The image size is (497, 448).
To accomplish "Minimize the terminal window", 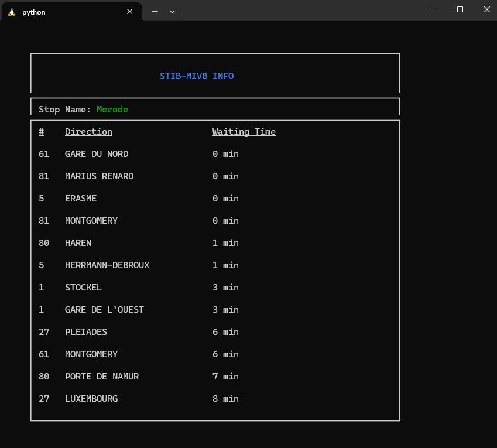I will click(433, 9).
